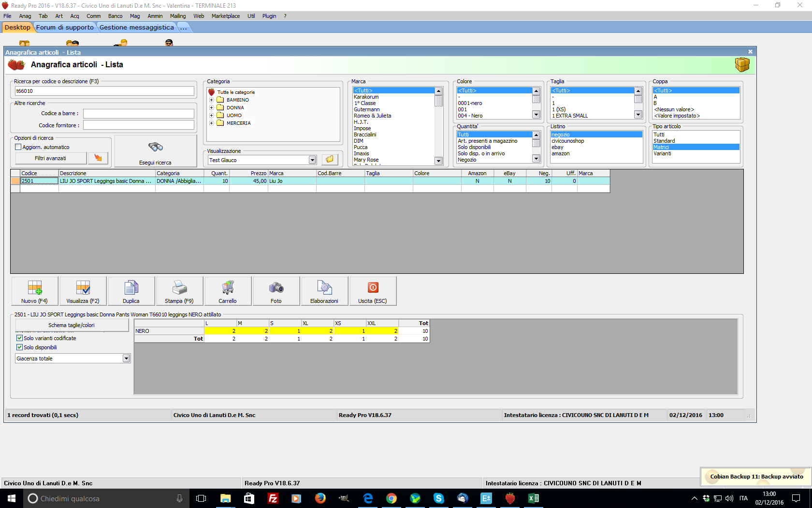Open the Marketplace menu
The height and width of the screenshot is (508, 812).
tap(226, 16)
